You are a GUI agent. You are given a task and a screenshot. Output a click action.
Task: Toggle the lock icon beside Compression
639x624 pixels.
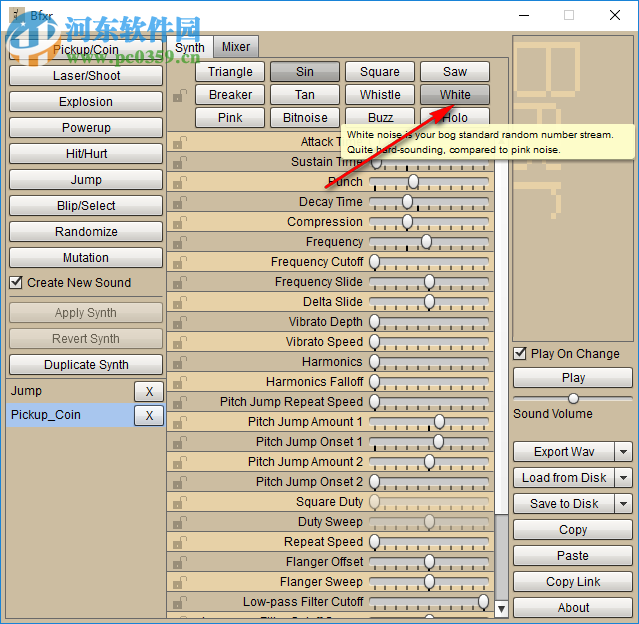pos(180,222)
